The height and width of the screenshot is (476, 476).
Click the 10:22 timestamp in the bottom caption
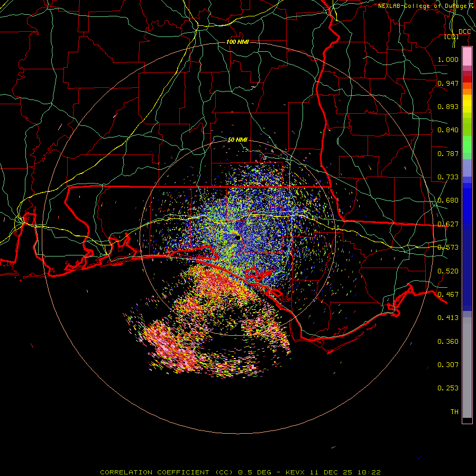[369, 472]
